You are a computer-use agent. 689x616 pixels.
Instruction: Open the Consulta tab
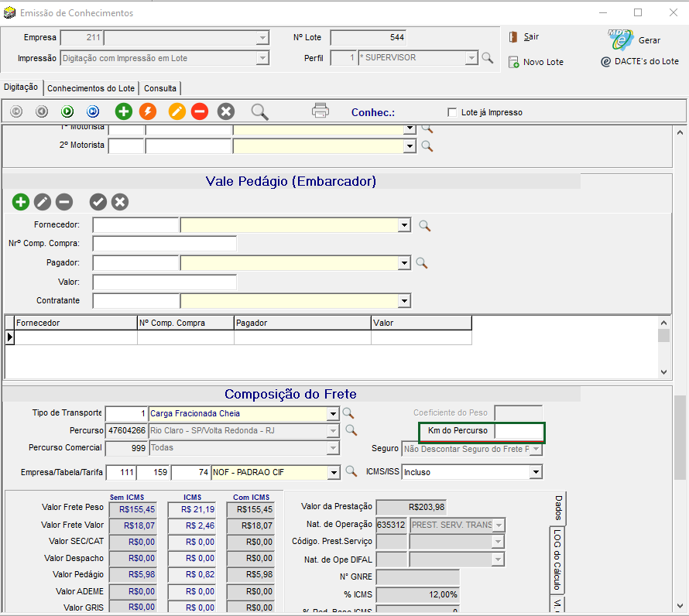click(160, 88)
